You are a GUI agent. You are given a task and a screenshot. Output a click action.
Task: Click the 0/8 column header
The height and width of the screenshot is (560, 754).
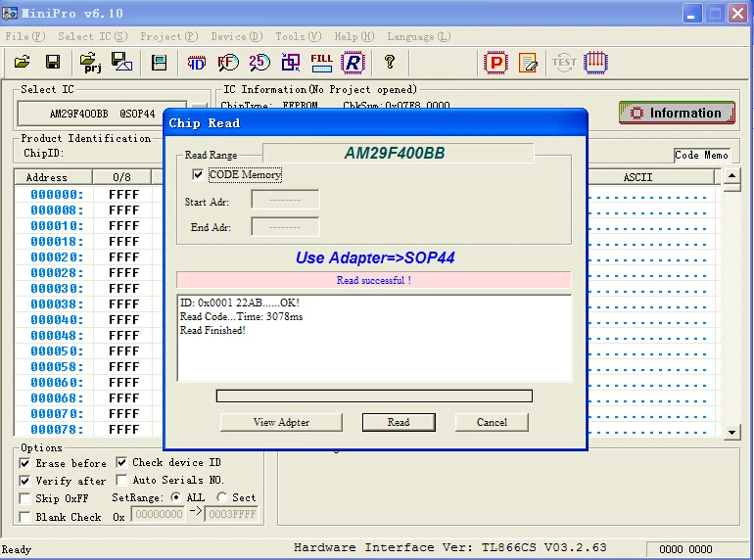coord(121,177)
